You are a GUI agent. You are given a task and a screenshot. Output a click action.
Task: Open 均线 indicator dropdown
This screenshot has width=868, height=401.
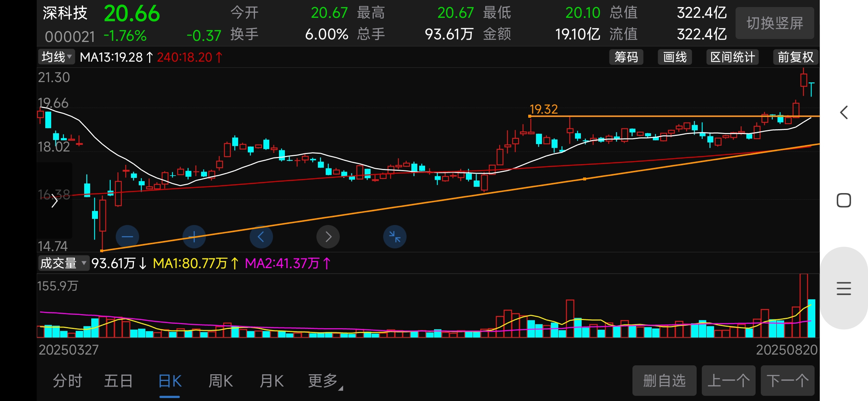[56, 57]
